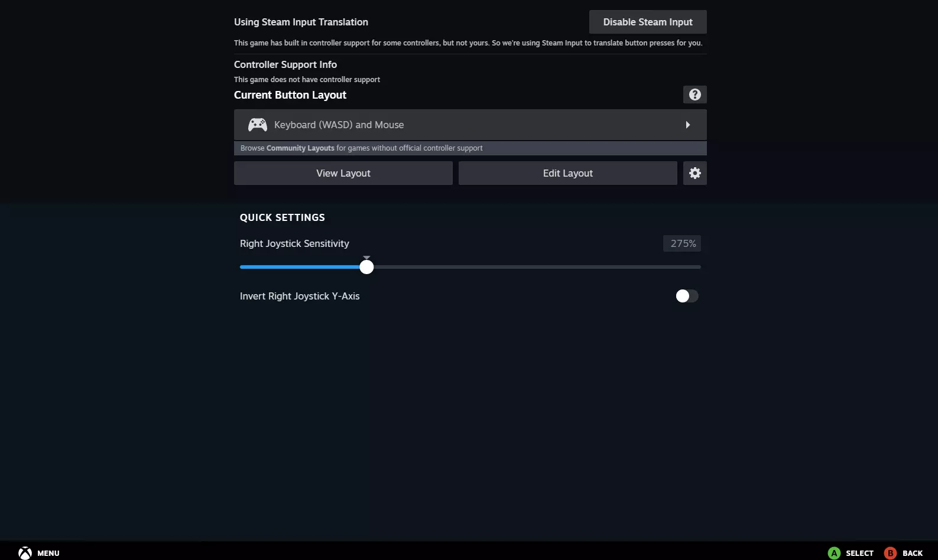
Task: Click the question mark help icon
Action: (x=694, y=95)
